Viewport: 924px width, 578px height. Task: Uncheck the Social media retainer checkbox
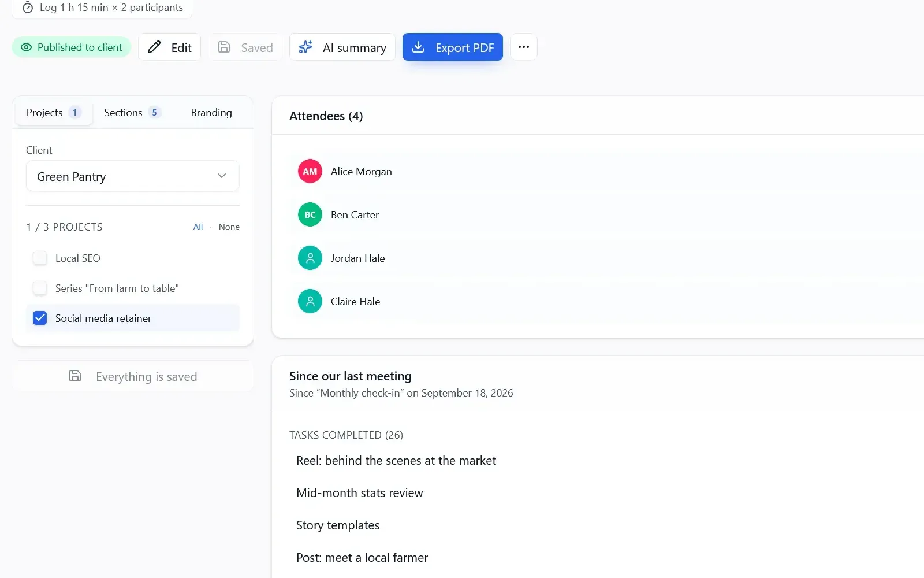[x=40, y=318]
